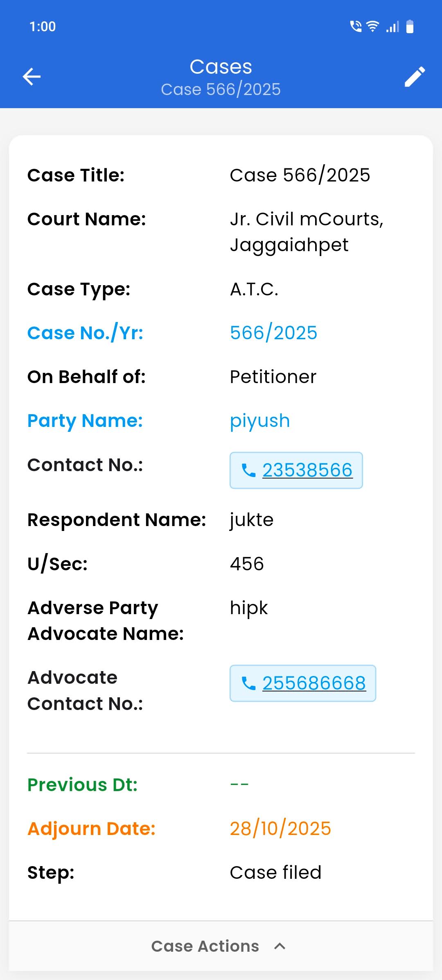This screenshot has width=442, height=980.
Task: Tap the Previous Dt placeholder dashes
Action: tap(239, 784)
